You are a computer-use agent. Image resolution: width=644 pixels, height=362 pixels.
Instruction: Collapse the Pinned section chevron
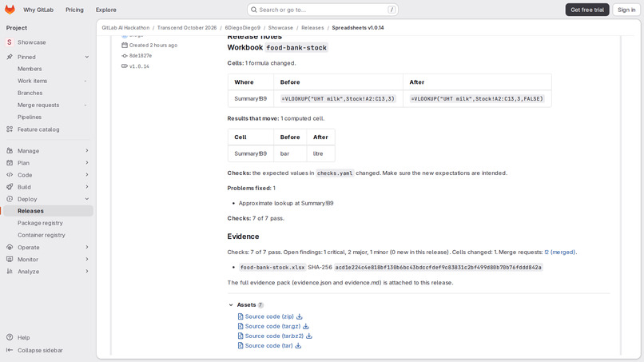[x=86, y=57]
